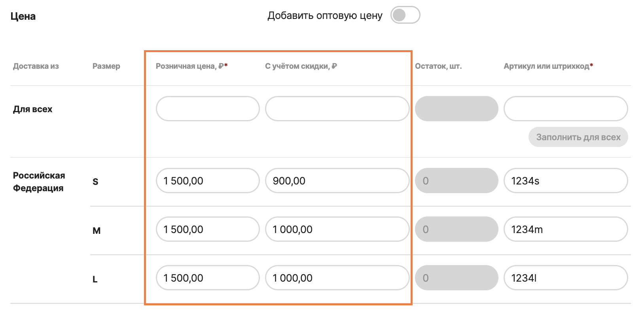644x316 pixels.
Task: Click the article field containing 1234m
Action: [565, 229]
